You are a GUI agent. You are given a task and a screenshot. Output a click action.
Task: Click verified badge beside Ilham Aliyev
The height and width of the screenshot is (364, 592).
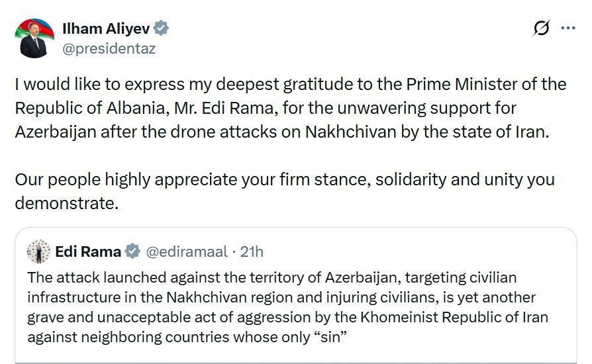pos(162,28)
